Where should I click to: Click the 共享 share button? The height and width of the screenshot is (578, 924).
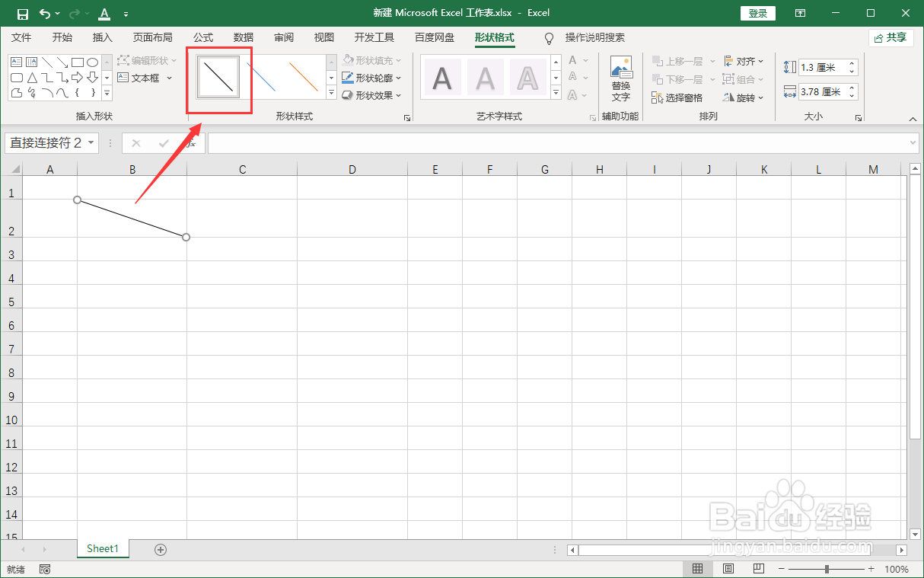click(x=891, y=37)
